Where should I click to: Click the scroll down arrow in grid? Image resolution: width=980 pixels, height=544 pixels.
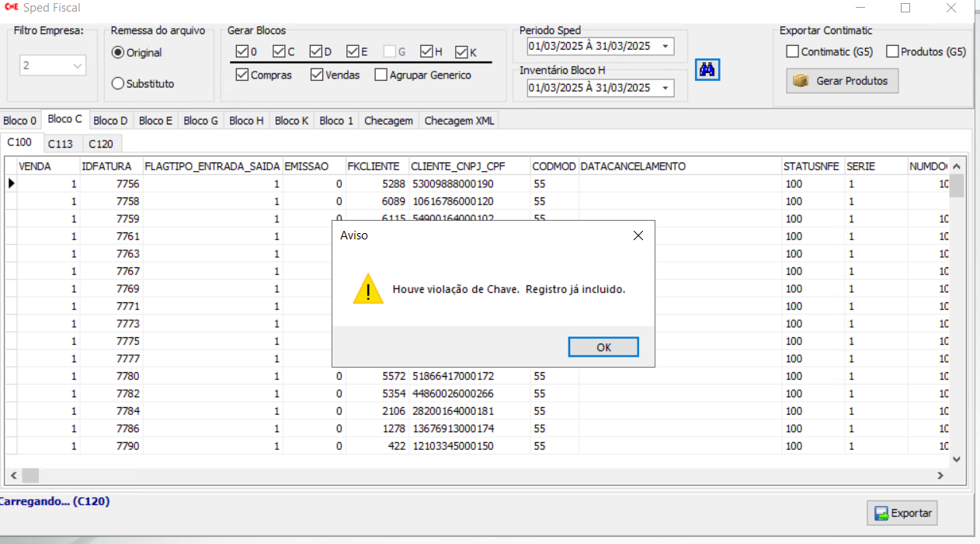[x=957, y=459]
